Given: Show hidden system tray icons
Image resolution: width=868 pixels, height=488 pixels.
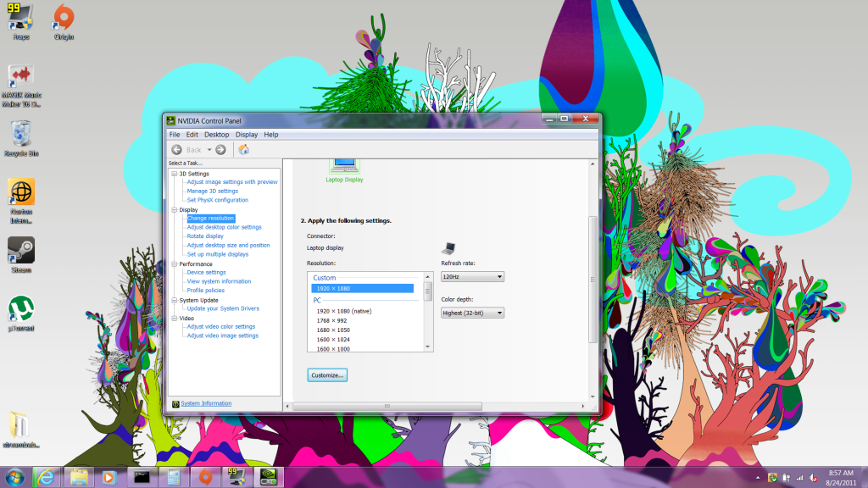Looking at the screenshot, I should tap(758, 478).
